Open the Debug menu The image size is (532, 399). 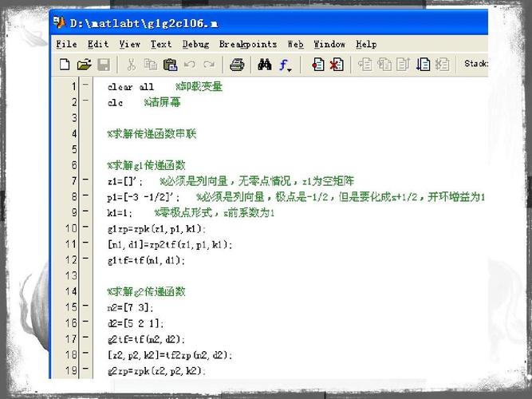[x=195, y=45]
